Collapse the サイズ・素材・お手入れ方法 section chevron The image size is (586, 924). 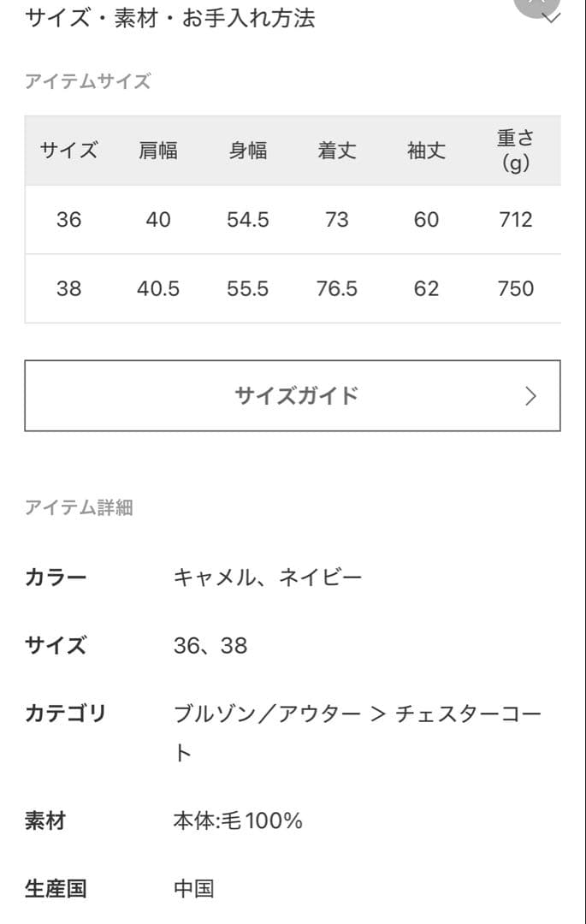pyautogui.click(x=552, y=17)
